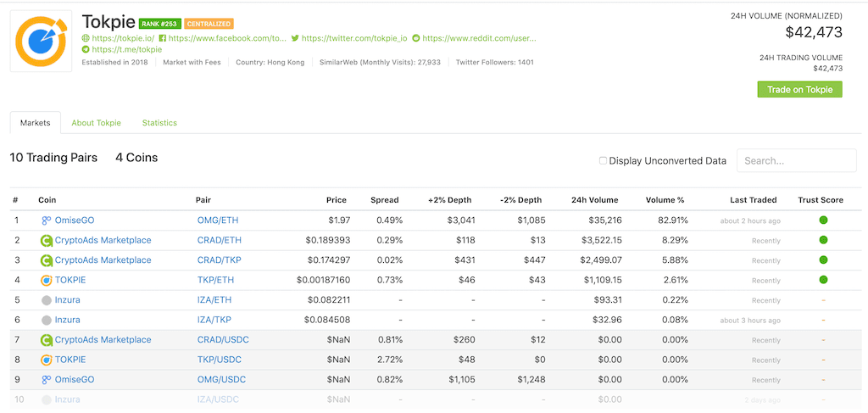
Task: Click the globe website icon
Action: 86,38
